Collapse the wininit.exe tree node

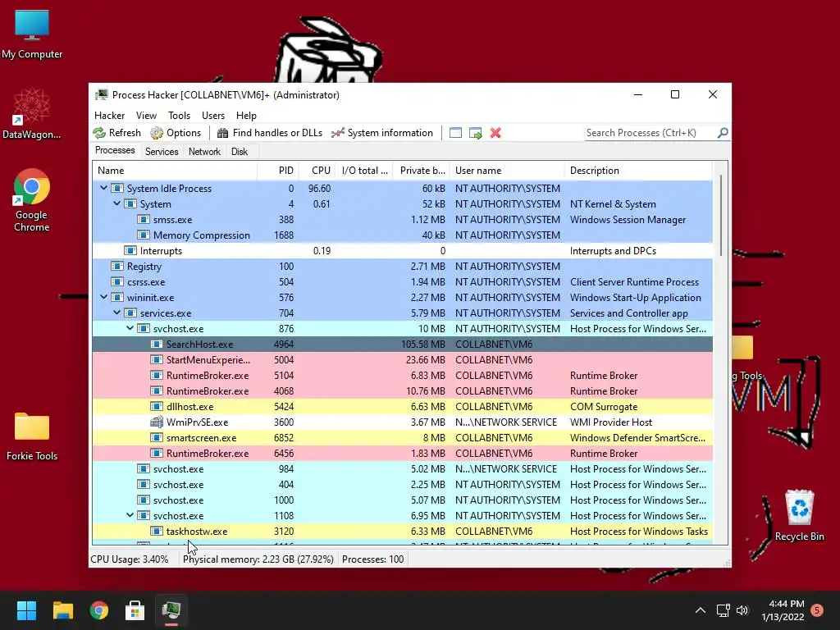(x=103, y=297)
